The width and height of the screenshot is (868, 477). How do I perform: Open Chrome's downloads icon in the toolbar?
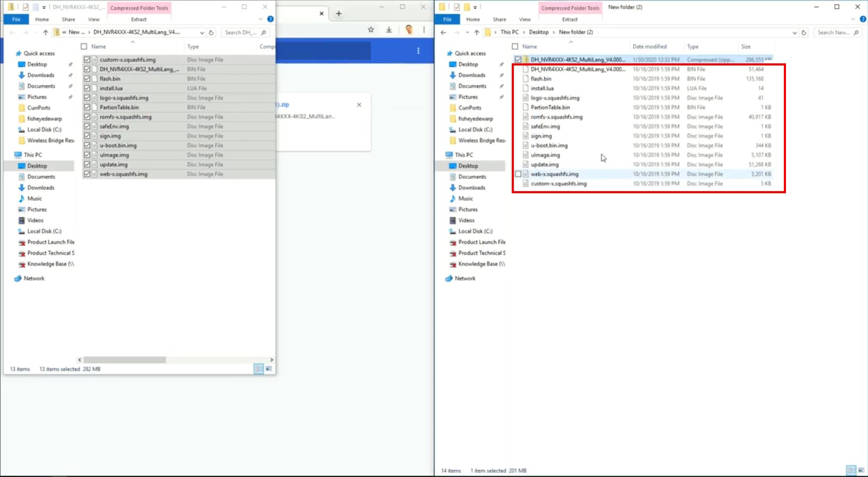pyautogui.click(x=389, y=30)
